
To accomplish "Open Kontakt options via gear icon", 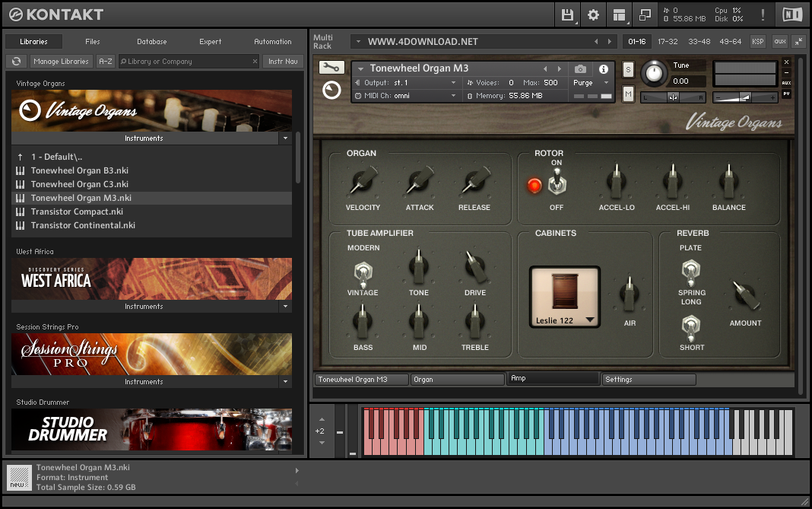I will tap(593, 14).
